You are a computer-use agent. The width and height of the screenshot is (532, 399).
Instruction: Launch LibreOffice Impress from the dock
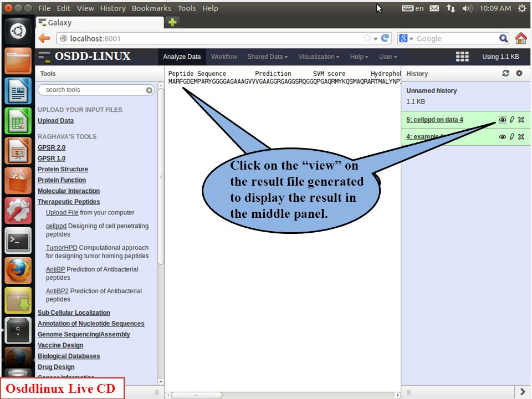18,151
